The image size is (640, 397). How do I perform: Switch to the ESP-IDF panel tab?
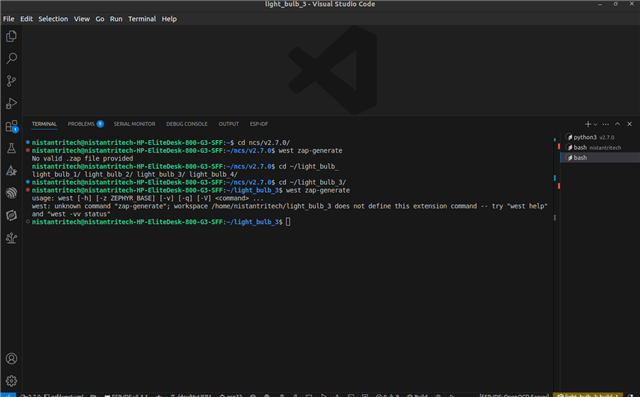pyautogui.click(x=259, y=124)
